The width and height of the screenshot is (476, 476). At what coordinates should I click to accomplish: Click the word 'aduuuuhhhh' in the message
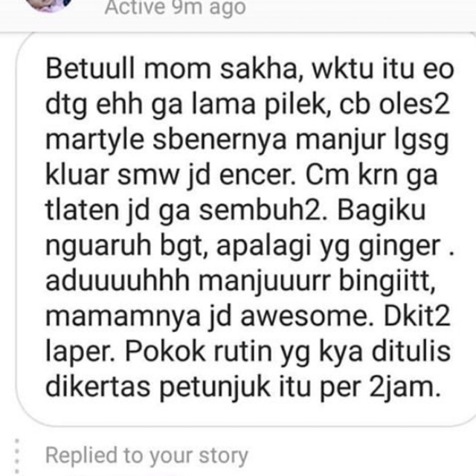click(x=118, y=281)
